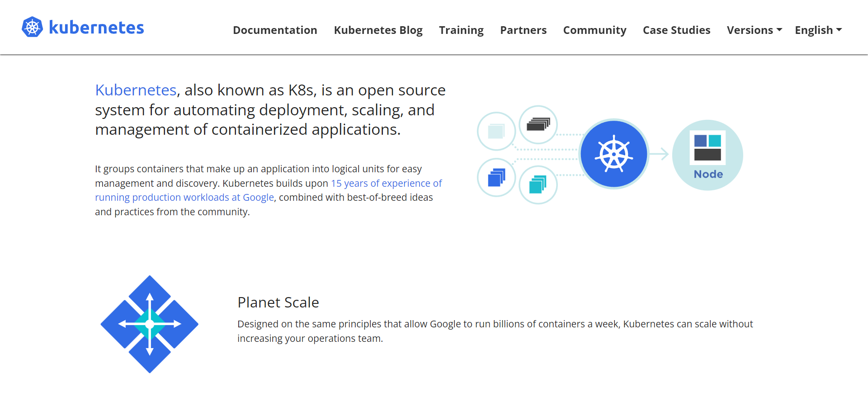Follow the blue Kubernetes heading link
The width and height of the screenshot is (868, 397).
pyautogui.click(x=136, y=90)
